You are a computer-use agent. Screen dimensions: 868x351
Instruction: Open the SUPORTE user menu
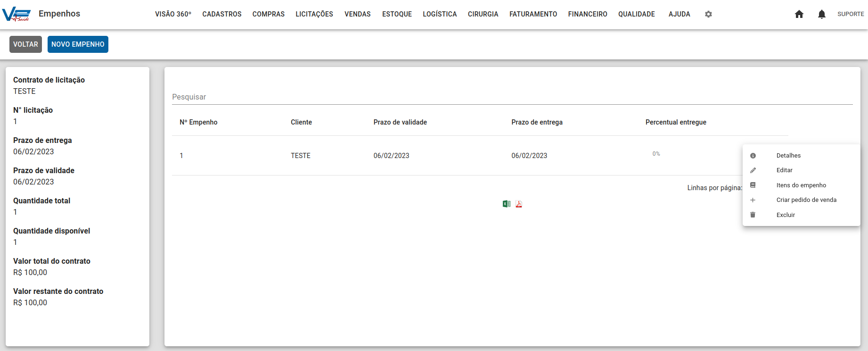851,14
